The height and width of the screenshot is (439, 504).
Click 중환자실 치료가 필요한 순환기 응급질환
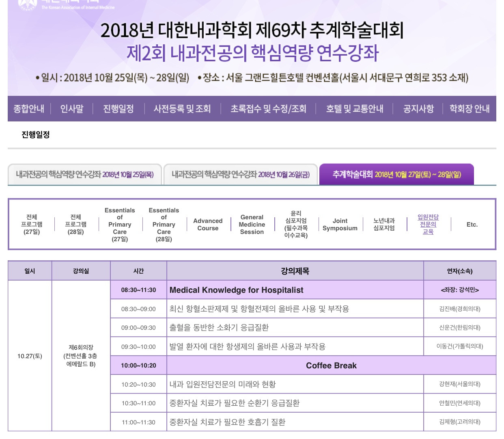tap(235, 403)
